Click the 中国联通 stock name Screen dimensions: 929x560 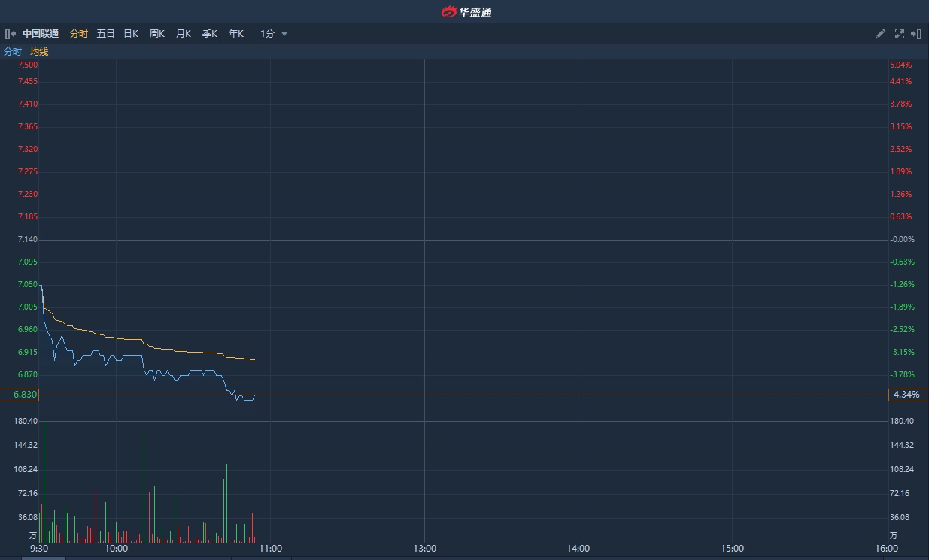(x=41, y=34)
